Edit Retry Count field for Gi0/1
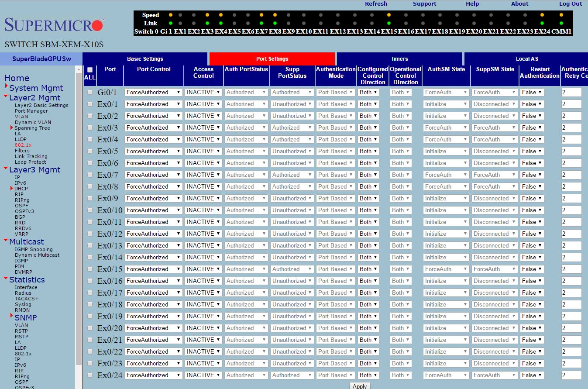The height and width of the screenshot is (389, 588). [571, 92]
